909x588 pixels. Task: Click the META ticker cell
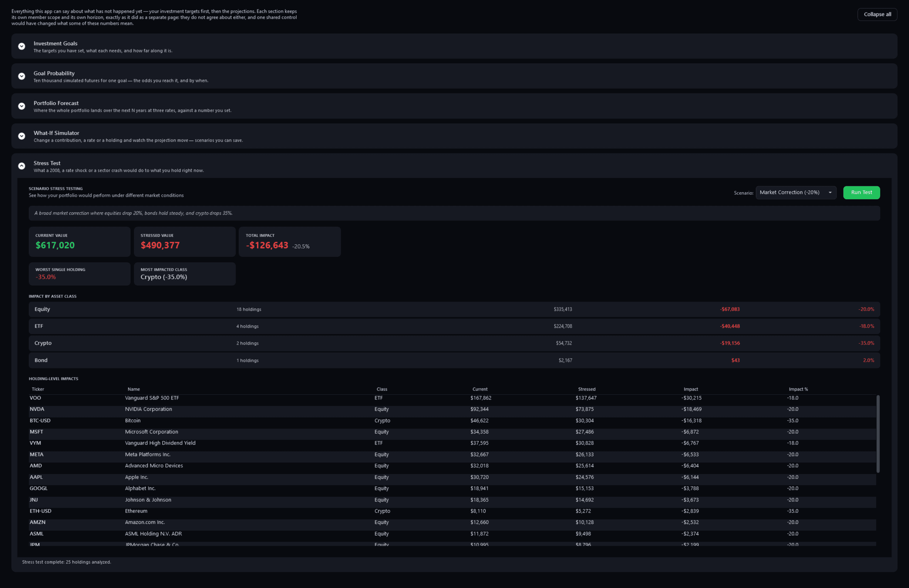coord(37,454)
